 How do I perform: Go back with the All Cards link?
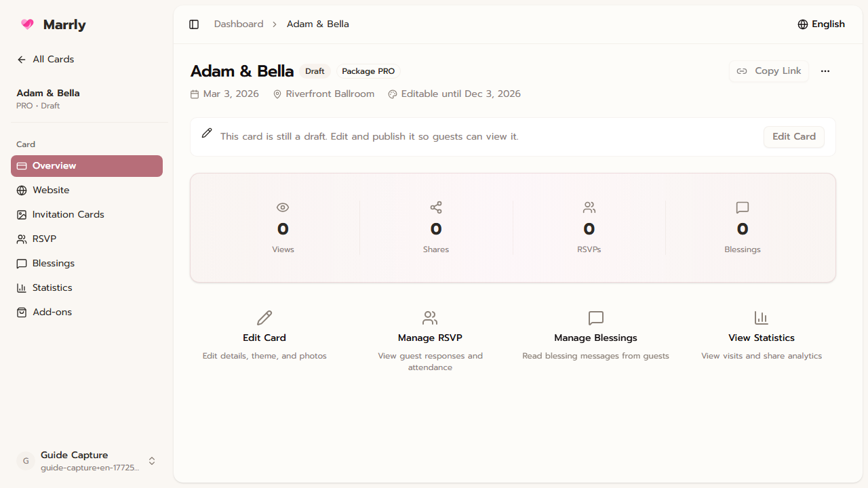(x=45, y=59)
